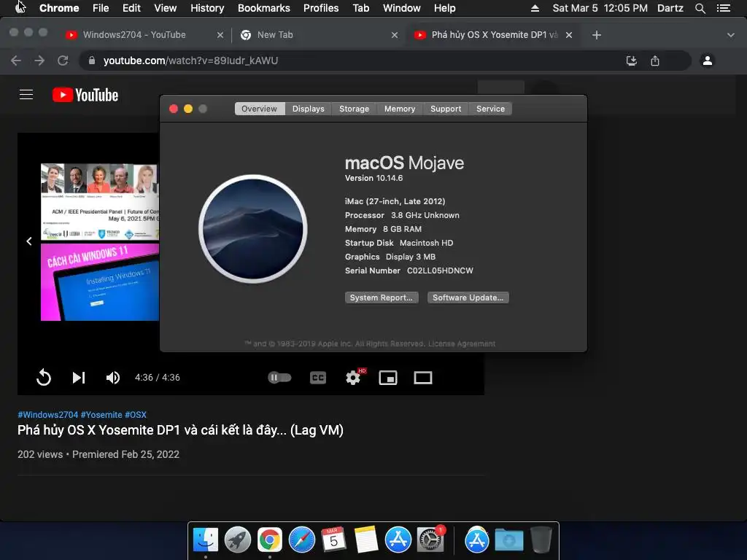Open Safari from the Dock
The width and height of the screenshot is (747, 560).
(x=301, y=540)
